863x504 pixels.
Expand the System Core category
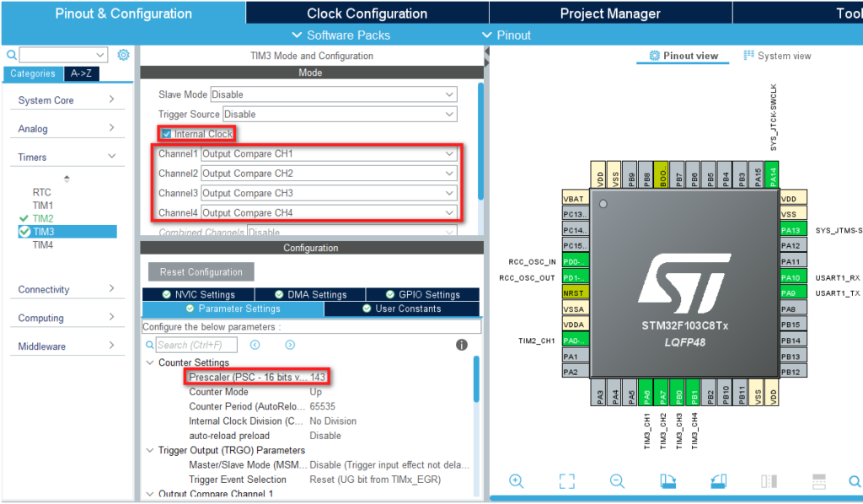(67, 100)
